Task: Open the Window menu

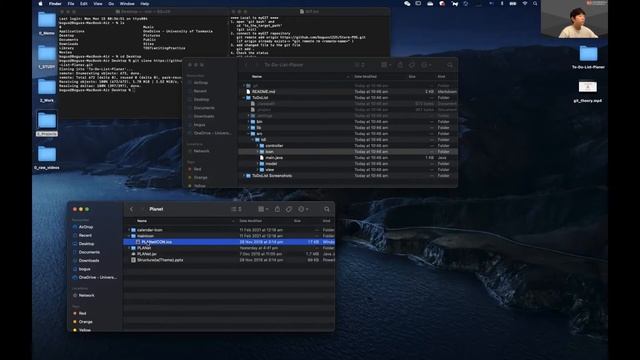Action: (127, 4)
